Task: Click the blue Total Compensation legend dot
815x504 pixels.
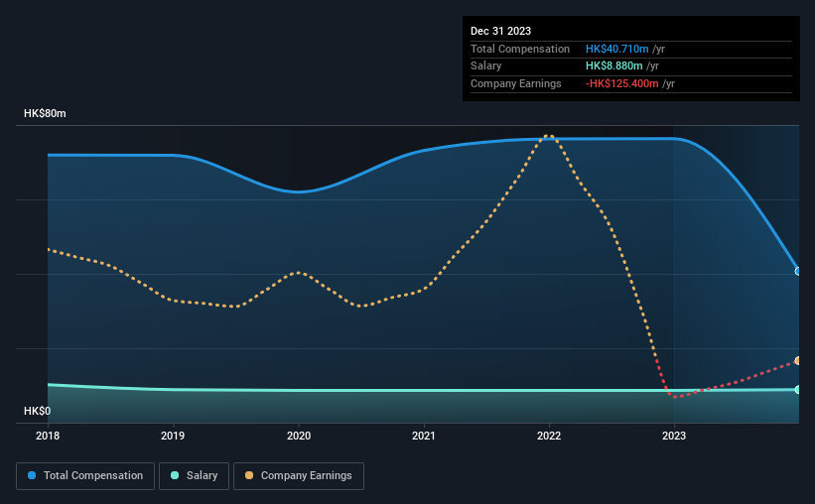Action: [32, 475]
